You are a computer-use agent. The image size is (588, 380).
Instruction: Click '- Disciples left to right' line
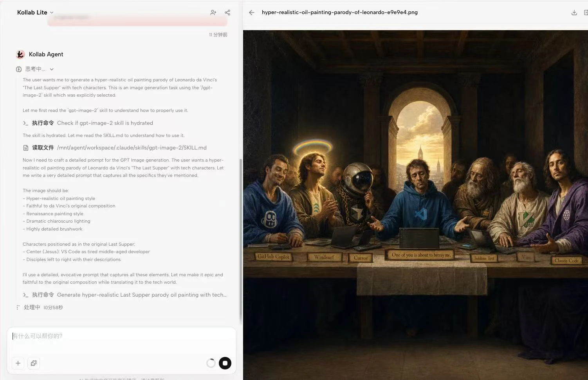click(x=72, y=259)
